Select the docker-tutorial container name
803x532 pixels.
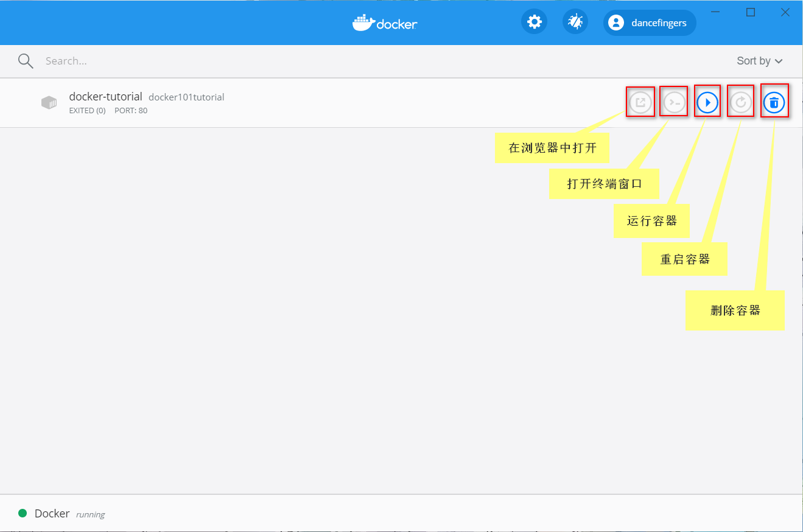[x=105, y=96]
